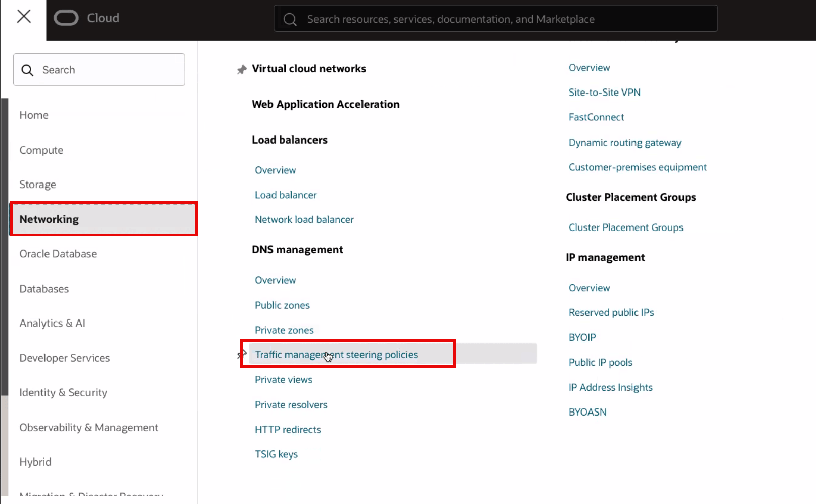Viewport: 816px width, 504px height.
Task: Open Public IP pools
Action: point(601,362)
